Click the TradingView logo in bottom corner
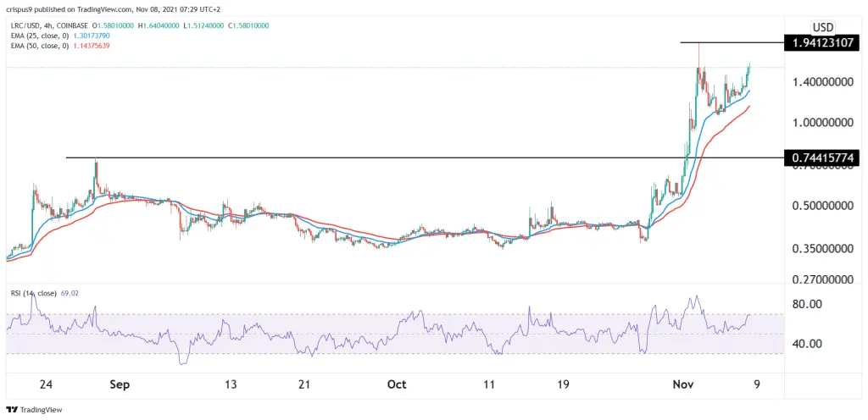The height and width of the screenshot is (420, 868). tap(34, 410)
